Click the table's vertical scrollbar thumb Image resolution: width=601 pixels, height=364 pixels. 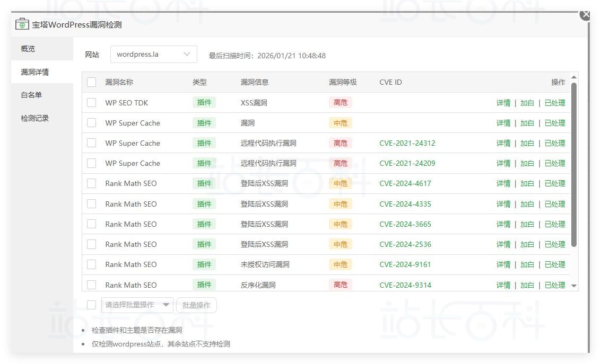pyautogui.click(x=574, y=164)
